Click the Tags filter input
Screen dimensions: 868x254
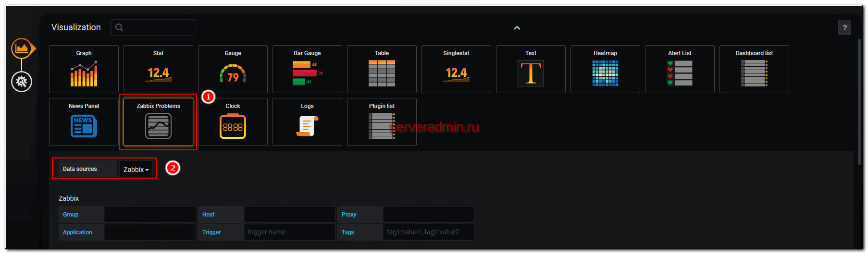429,232
